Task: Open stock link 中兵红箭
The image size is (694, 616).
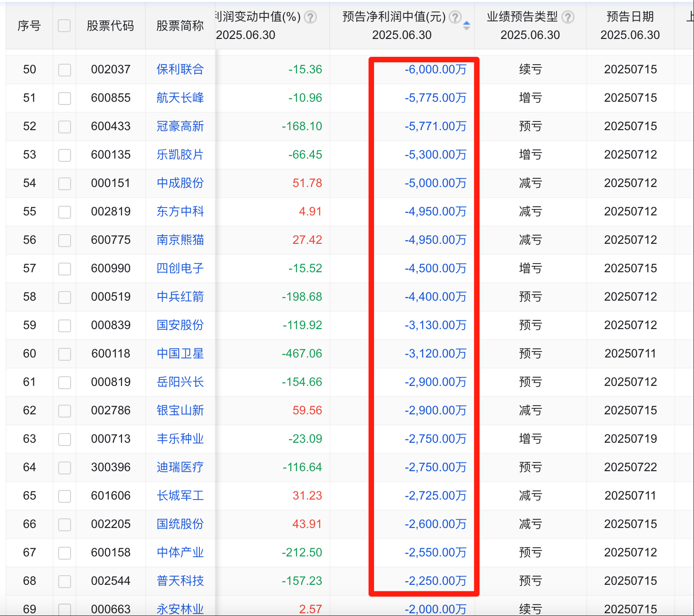Action: click(180, 297)
